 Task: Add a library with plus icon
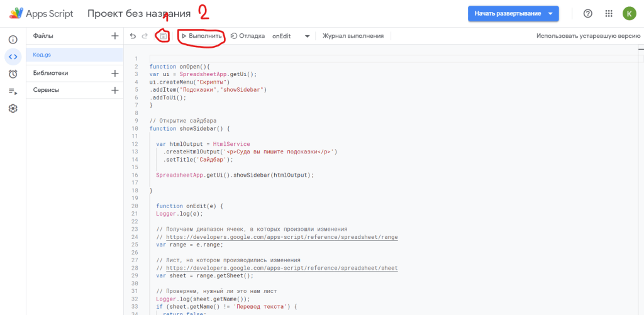(x=114, y=73)
